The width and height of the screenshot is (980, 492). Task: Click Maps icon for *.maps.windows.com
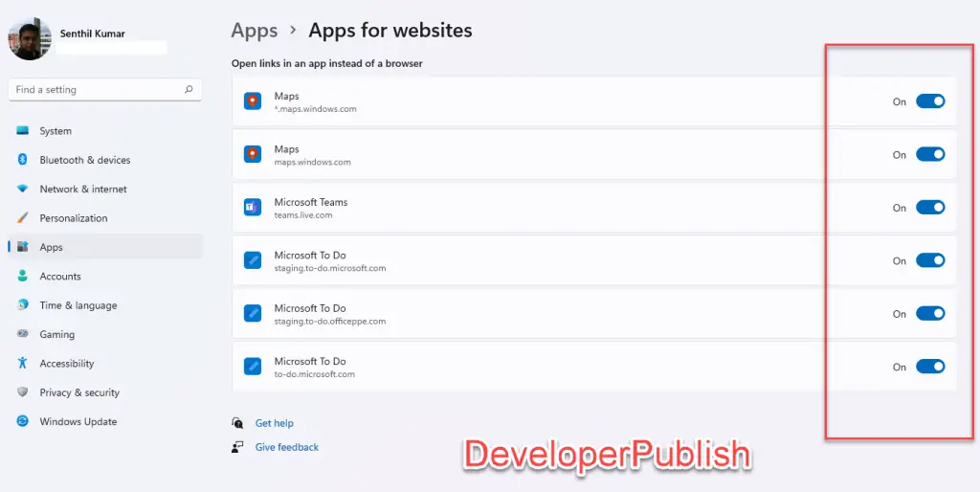click(253, 101)
